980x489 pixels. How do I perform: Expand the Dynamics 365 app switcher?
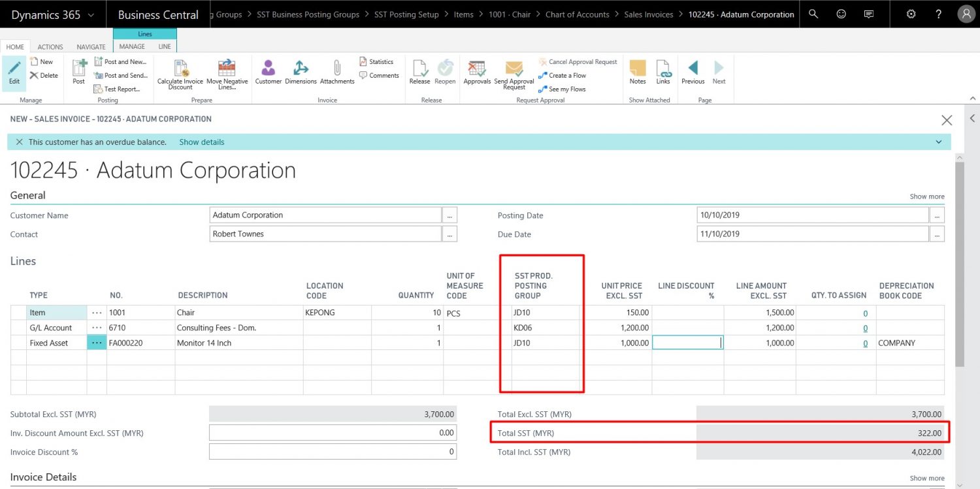tap(90, 14)
